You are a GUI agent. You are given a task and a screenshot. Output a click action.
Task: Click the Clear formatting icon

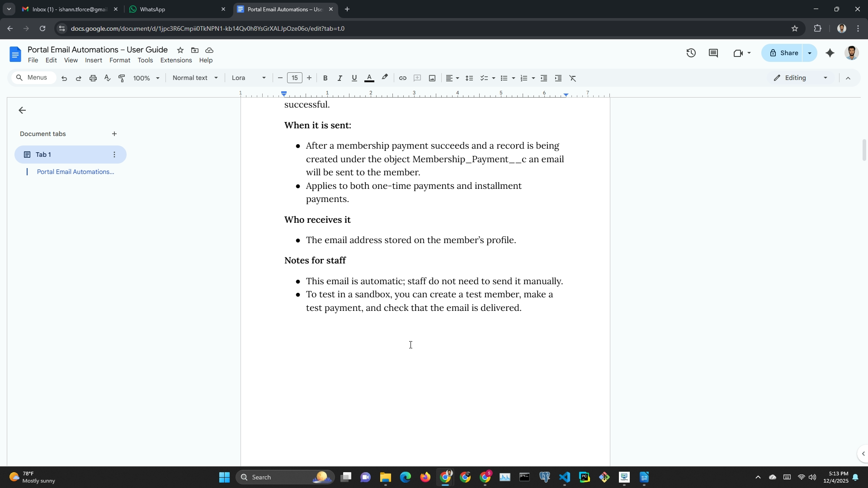click(573, 78)
